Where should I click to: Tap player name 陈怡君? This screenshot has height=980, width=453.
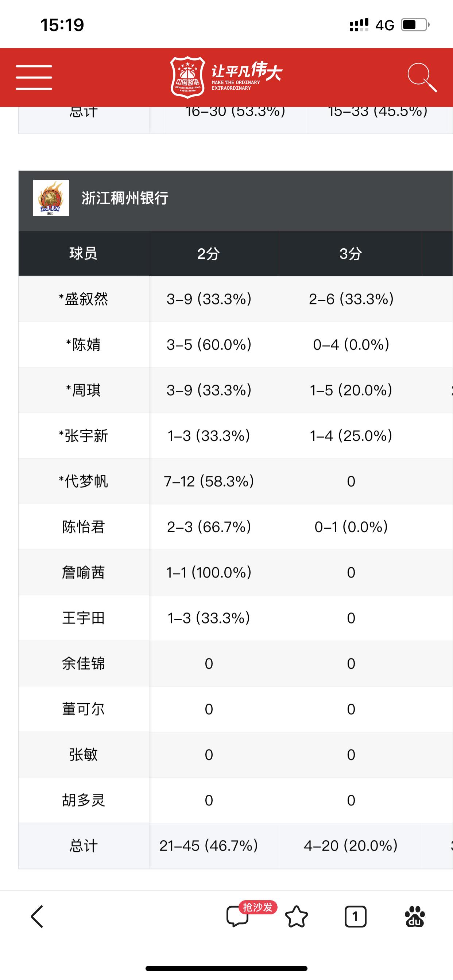pyautogui.click(x=84, y=527)
